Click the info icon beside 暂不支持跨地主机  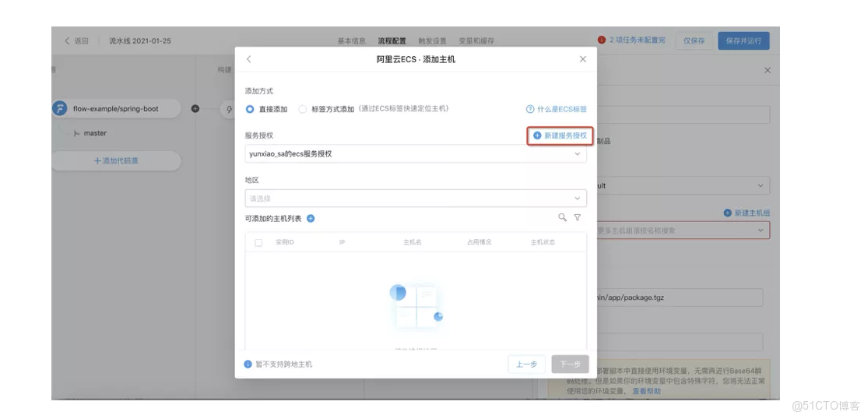click(x=248, y=364)
